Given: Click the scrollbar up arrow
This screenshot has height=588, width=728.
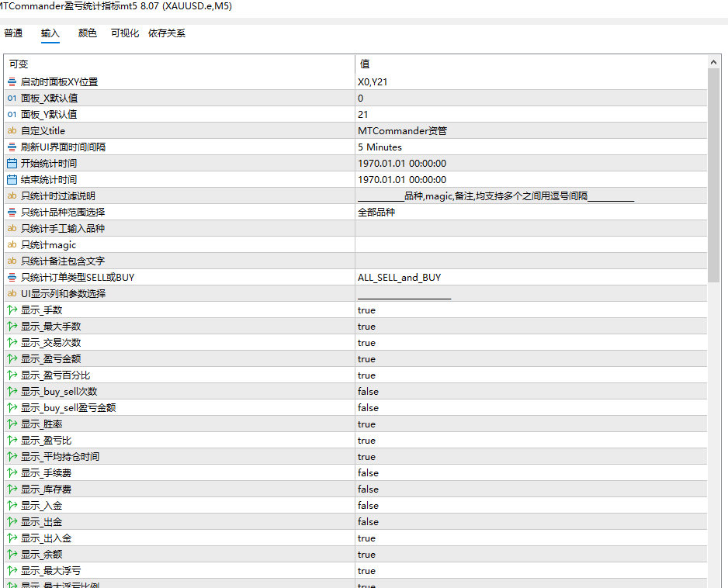Looking at the screenshot, I should click(713, 62).
